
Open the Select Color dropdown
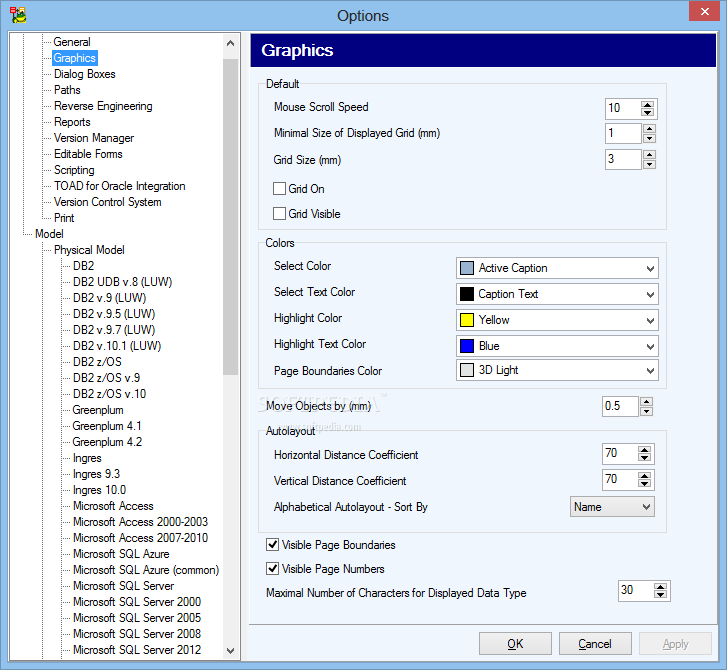557,268
